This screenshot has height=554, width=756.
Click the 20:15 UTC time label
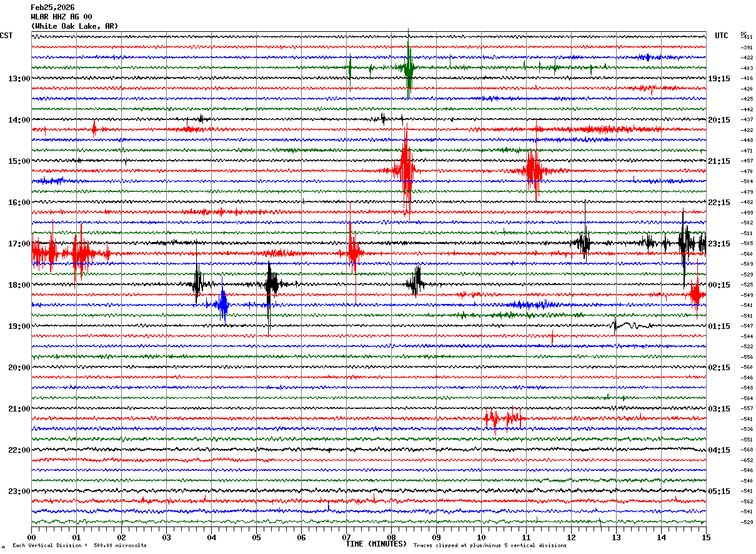pyautogui.click(x=719, y=120)
